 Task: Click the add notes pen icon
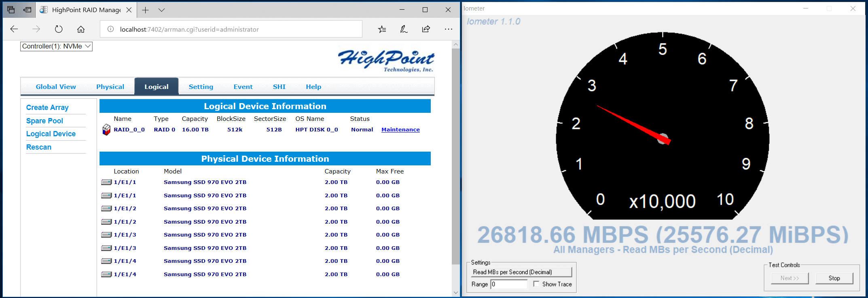click(x=404, y=29)
